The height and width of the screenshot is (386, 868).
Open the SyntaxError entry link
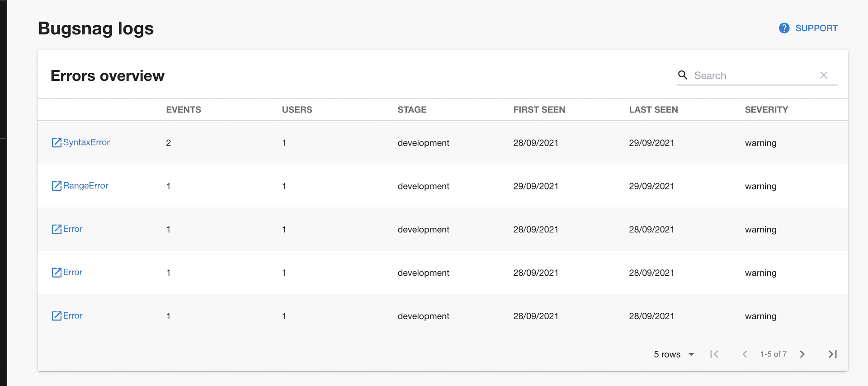(86, 142)
